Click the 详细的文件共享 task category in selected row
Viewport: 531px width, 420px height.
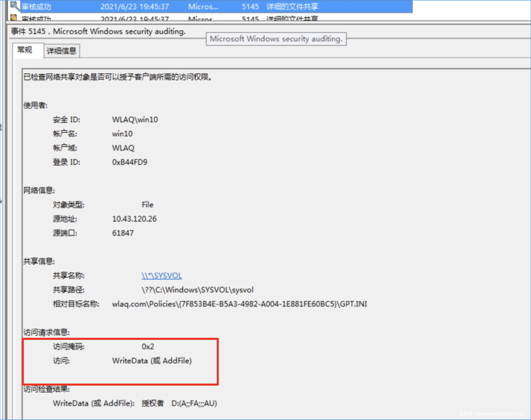click(x=292, y=6)
